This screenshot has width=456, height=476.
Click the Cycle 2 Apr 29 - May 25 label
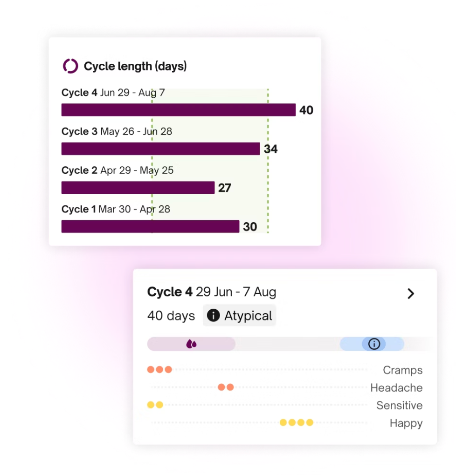point(117,170)
